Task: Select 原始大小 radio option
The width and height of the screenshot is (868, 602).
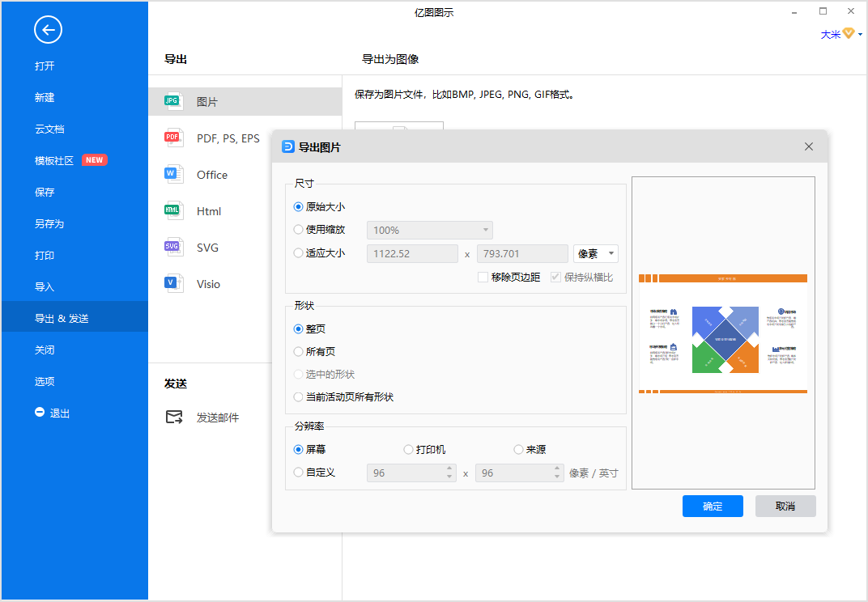Action: point(298,207)
